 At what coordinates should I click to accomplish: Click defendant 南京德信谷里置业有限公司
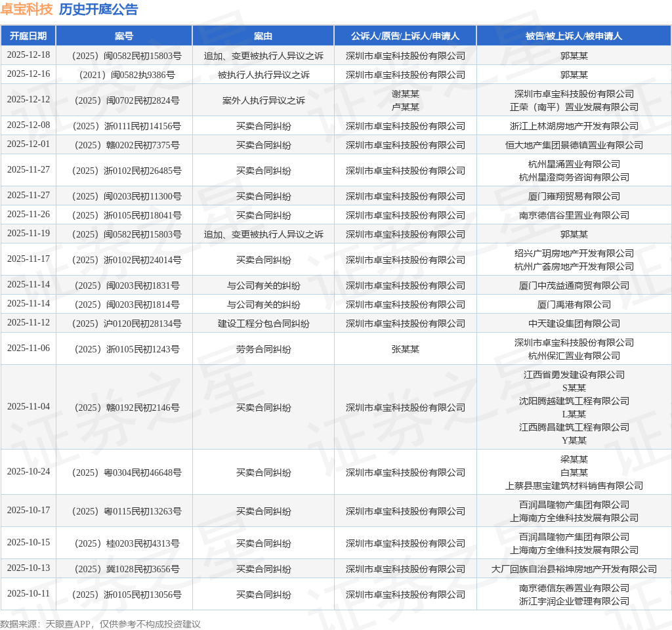pyautogui.click(x=574, y=215)
